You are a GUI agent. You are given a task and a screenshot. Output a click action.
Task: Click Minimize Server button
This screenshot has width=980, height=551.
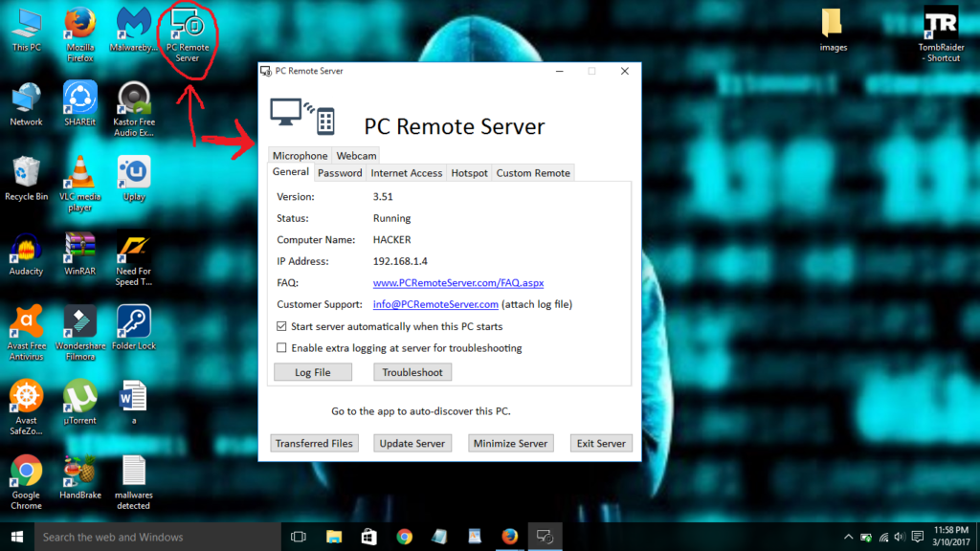511,444
